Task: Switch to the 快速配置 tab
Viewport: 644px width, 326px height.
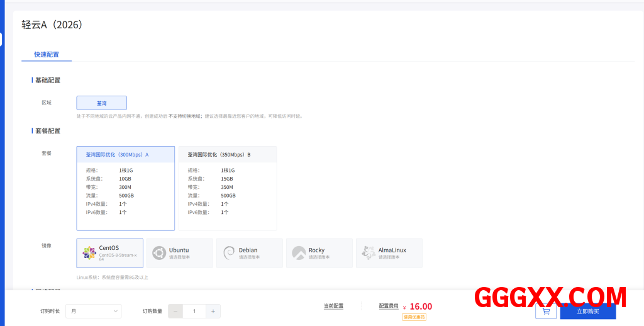Action: pyautogui.click(x=47, y=55)
